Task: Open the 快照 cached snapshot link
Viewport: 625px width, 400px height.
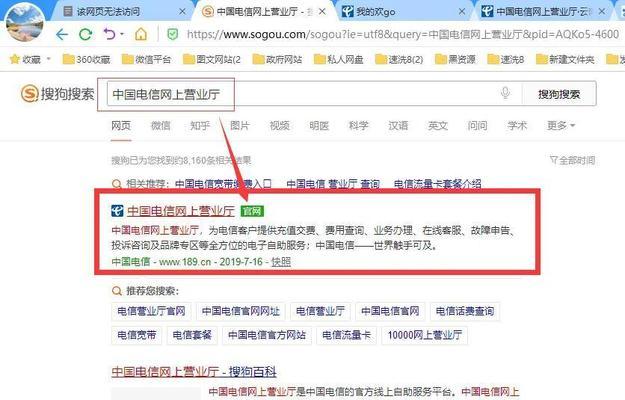Action: point(281,262)
